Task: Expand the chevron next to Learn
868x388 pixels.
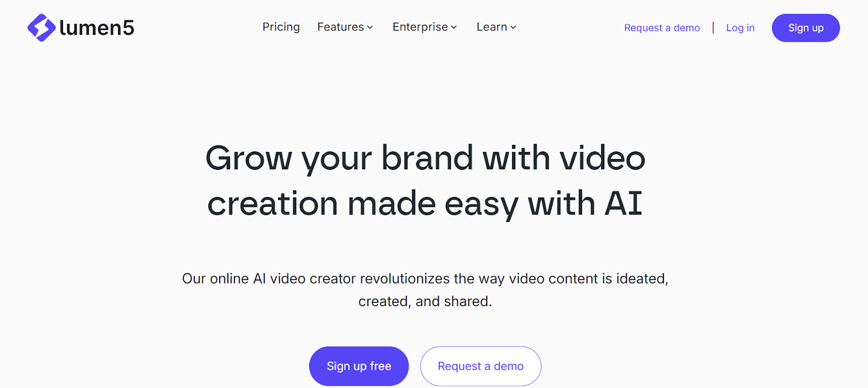Action: tap(513, 28)
